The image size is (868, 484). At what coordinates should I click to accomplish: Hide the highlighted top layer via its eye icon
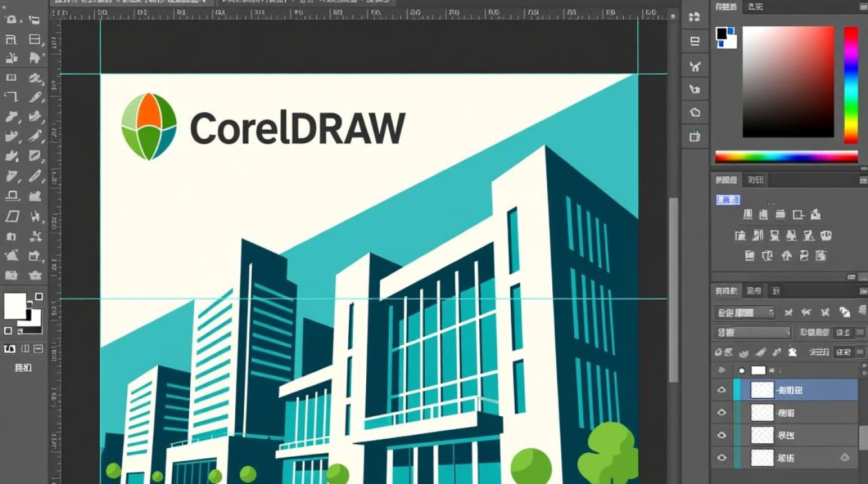point(722,390)
